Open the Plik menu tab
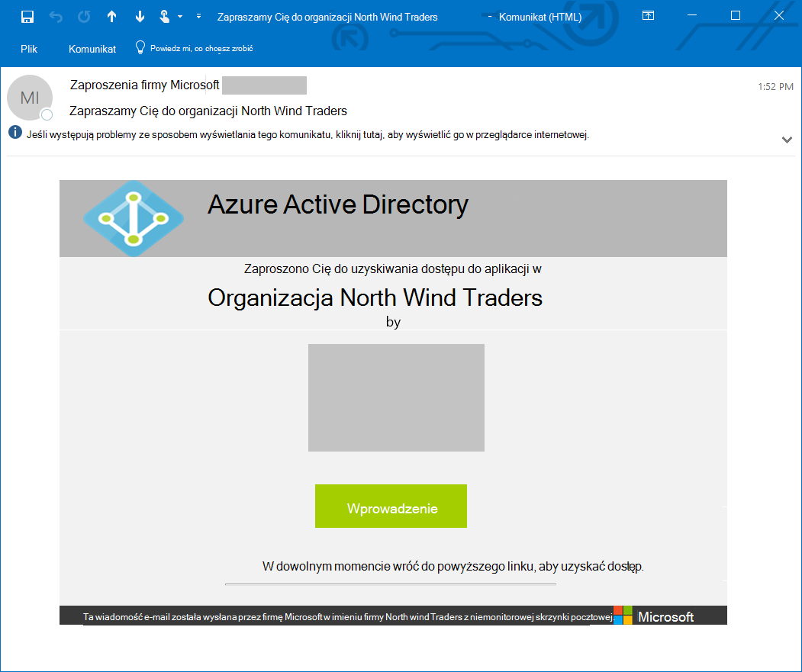802x672 pixels. click(x=29, y=49)
